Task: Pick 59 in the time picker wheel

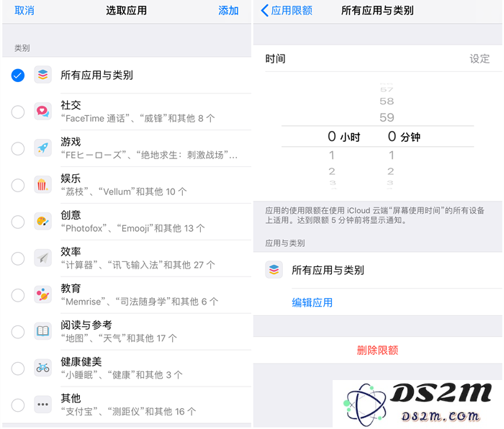Action: (387, 117)
